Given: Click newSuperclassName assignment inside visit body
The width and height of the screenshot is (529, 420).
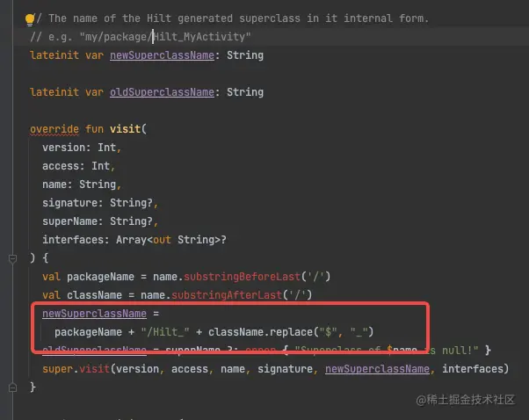Looking at the screenshot, I should click(95, 314).
